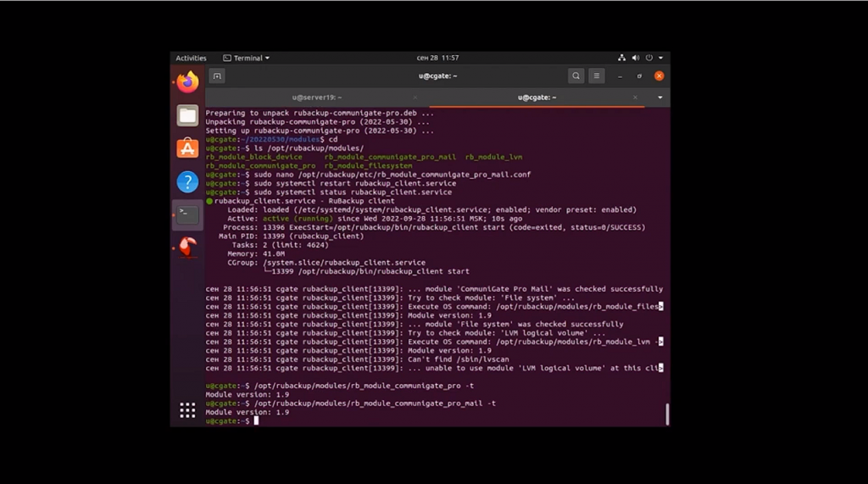This screenshot has width=868, height=484.
Task: Click the terminal vertical scrollbar
Action: 667,414
